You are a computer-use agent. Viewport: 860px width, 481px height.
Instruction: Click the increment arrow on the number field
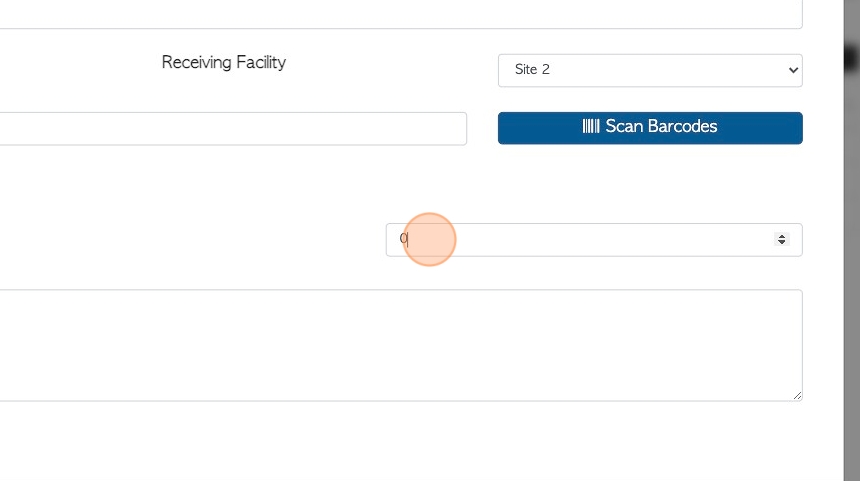782,236
